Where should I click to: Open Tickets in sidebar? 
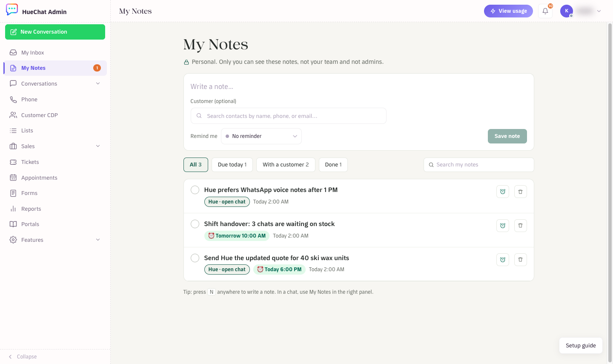[x=55, y=162]
